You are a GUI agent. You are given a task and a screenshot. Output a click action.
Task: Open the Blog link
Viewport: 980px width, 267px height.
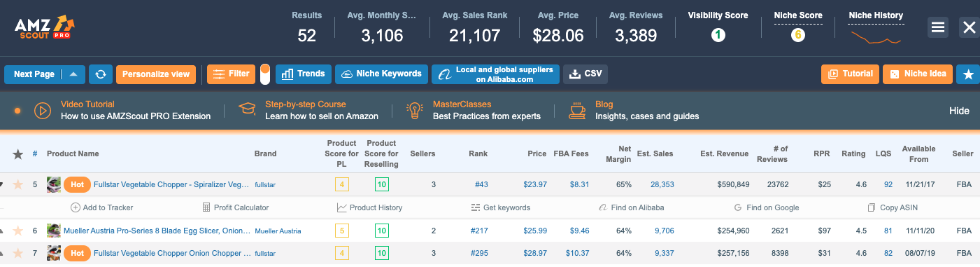[604, 104]
